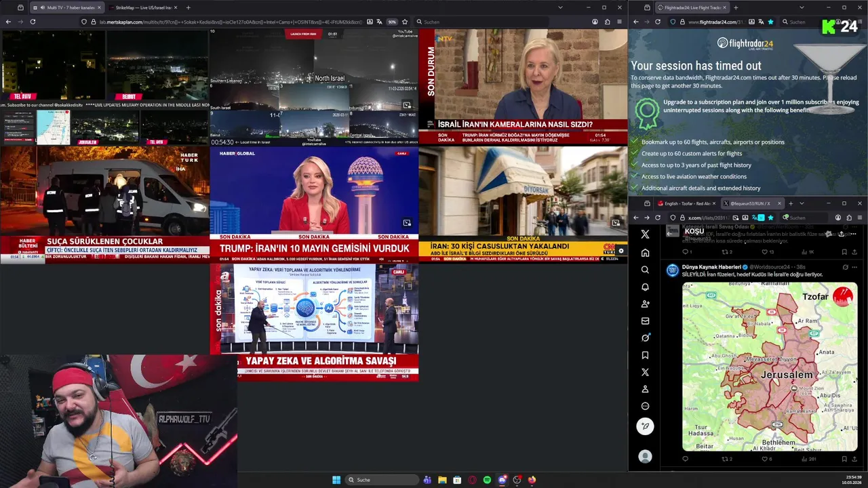Open list all tabs dropdown in X.com window
The width and height of the screenshot is (868, 488).
coord(802,203)
